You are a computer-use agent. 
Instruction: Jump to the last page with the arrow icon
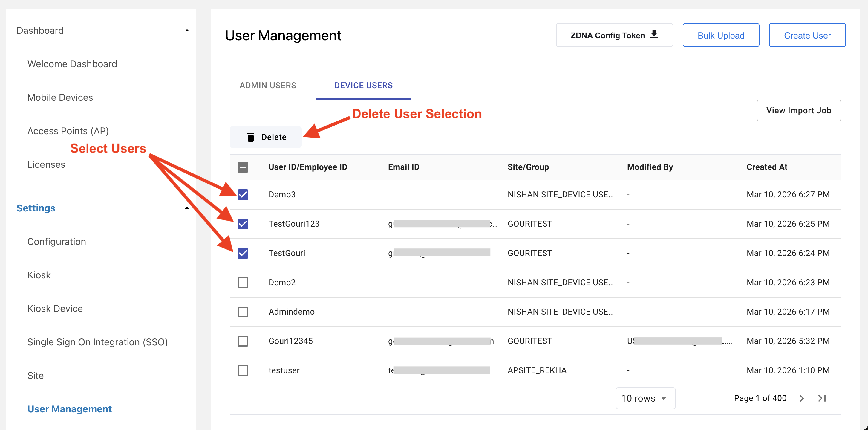click(822, 398)
